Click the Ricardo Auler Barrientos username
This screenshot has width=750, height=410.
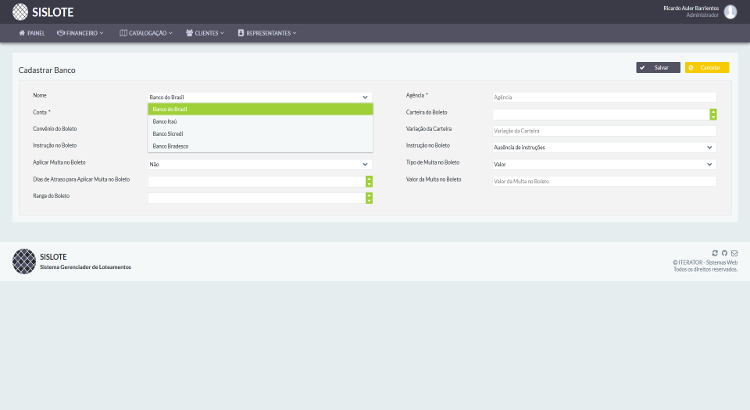point(691,8)
